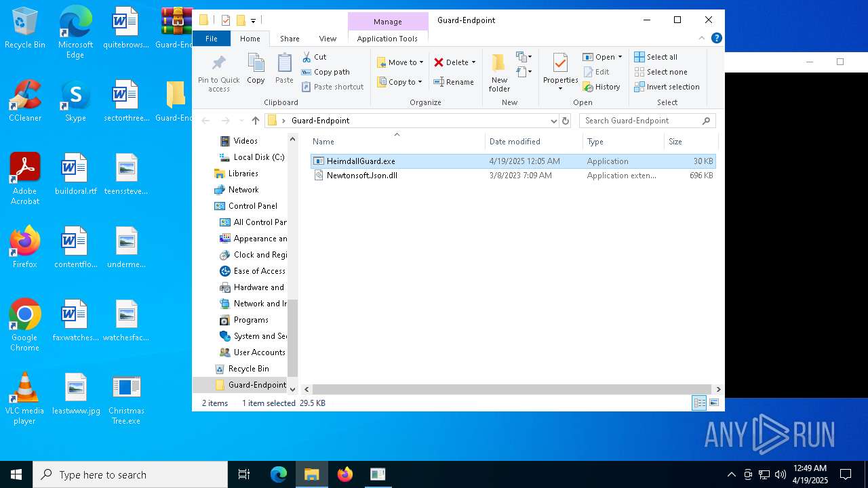868x488 pixels.
Task: Open Recycle Bin desktop icon
Action: point(25,28)
